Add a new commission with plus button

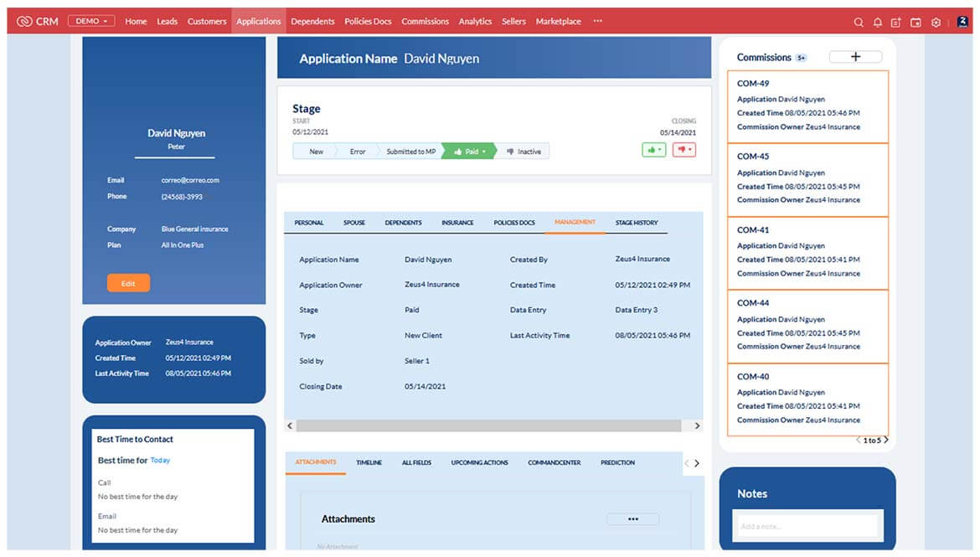tap(855, 57)
